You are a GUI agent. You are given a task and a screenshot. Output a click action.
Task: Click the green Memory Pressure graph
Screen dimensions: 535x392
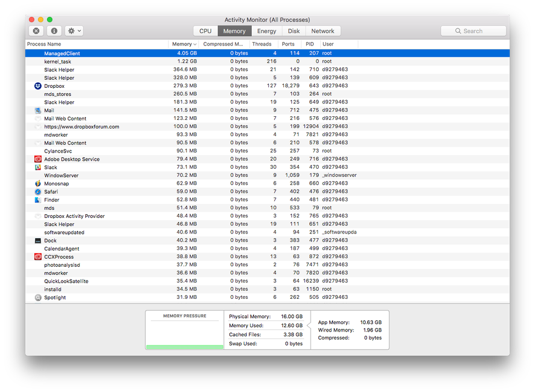click(x=185, y=346)
